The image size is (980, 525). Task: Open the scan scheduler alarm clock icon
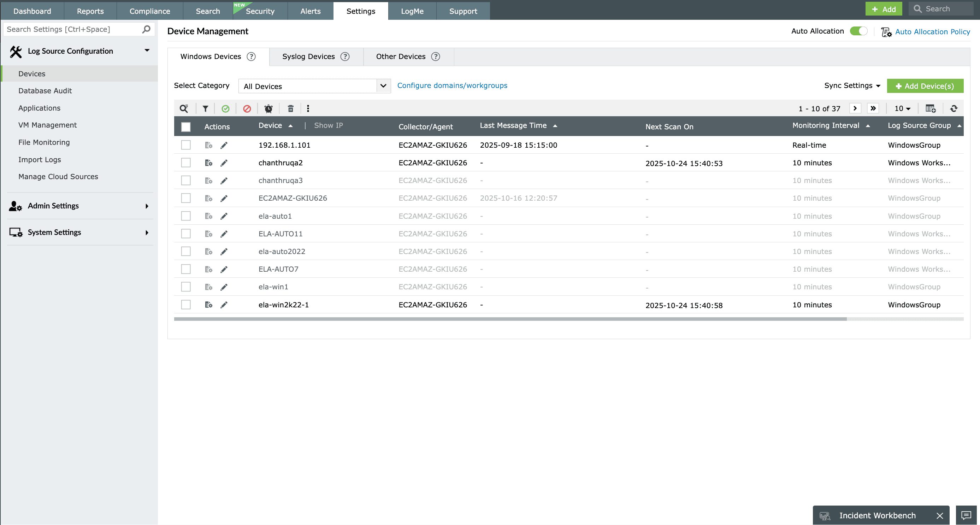coord(268,108)
